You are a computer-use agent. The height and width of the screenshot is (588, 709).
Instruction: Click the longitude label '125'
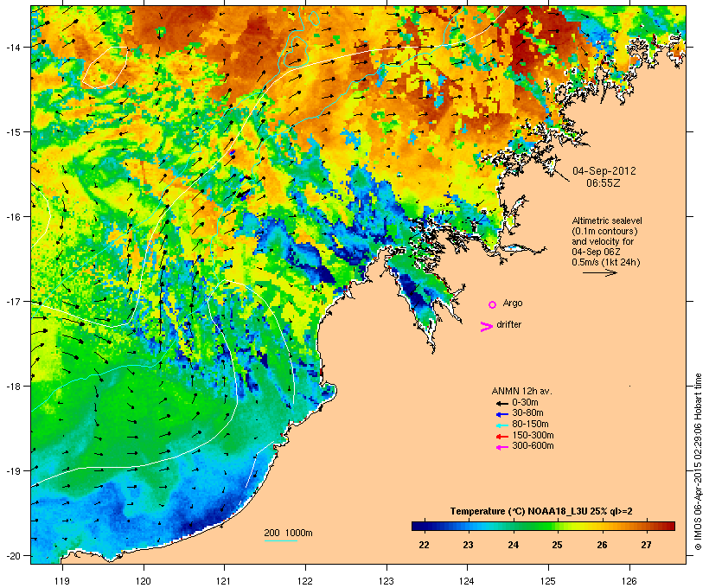point(548,580)
